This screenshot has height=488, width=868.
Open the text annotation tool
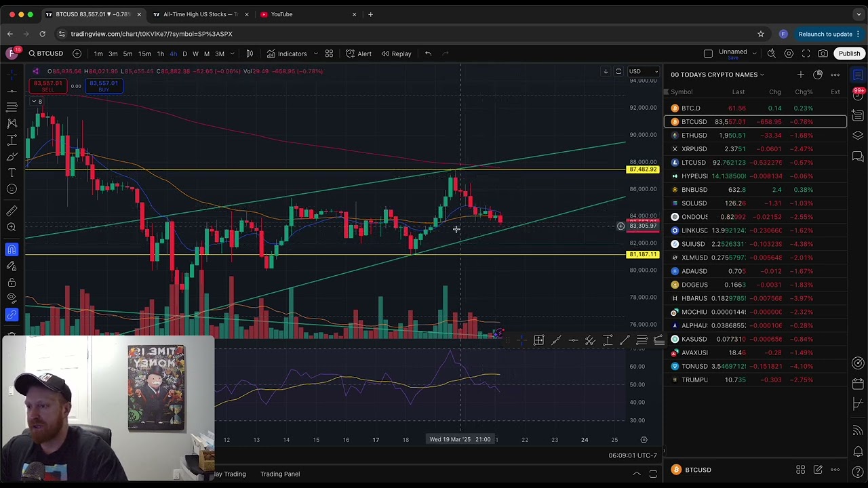12,173
